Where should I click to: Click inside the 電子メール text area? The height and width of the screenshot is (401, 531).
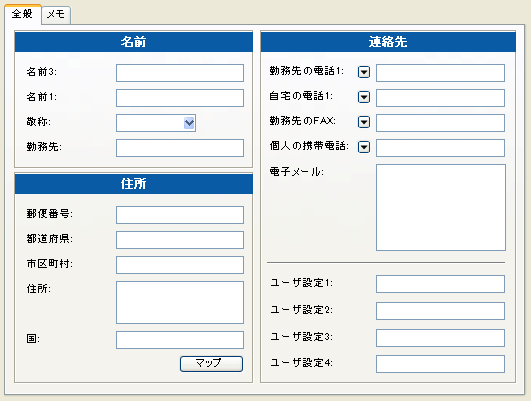pyautogui.click(x=441, y=208)
